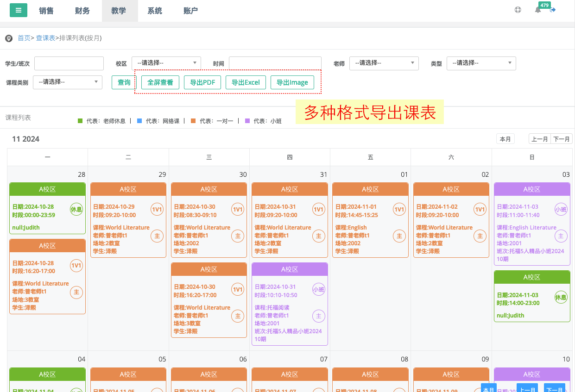Go to next month with 下一月

pos(561,139)
